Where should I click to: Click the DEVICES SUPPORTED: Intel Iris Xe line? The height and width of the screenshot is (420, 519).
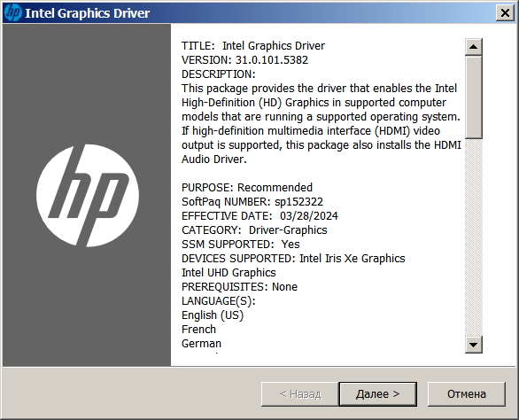point(293,259)
